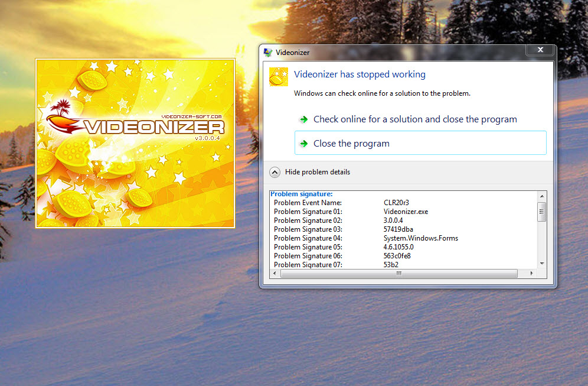Click the 4.6.1055.0 signature value
Image resolution: width=588 pixels, height=386 pixels.
point(398,247)
